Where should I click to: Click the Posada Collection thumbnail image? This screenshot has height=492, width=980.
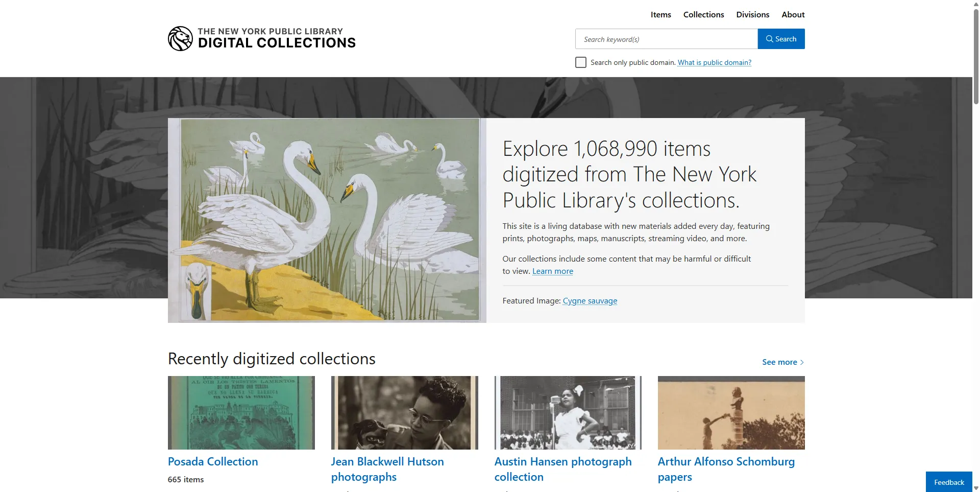tap(241, 412)
